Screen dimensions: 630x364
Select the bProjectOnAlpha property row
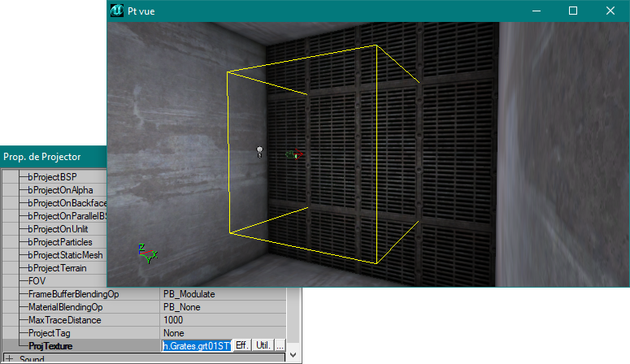pos(67,190)
